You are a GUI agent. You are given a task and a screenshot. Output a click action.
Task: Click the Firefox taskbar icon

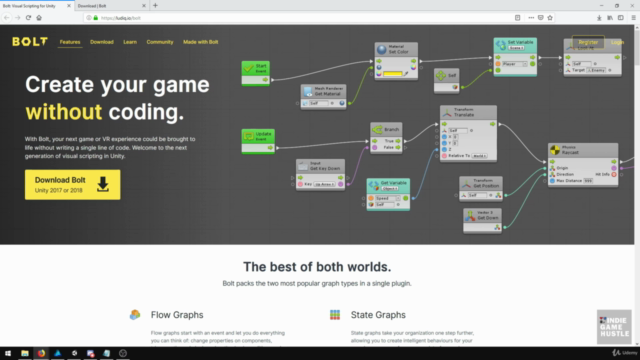(x=41, y=353)
